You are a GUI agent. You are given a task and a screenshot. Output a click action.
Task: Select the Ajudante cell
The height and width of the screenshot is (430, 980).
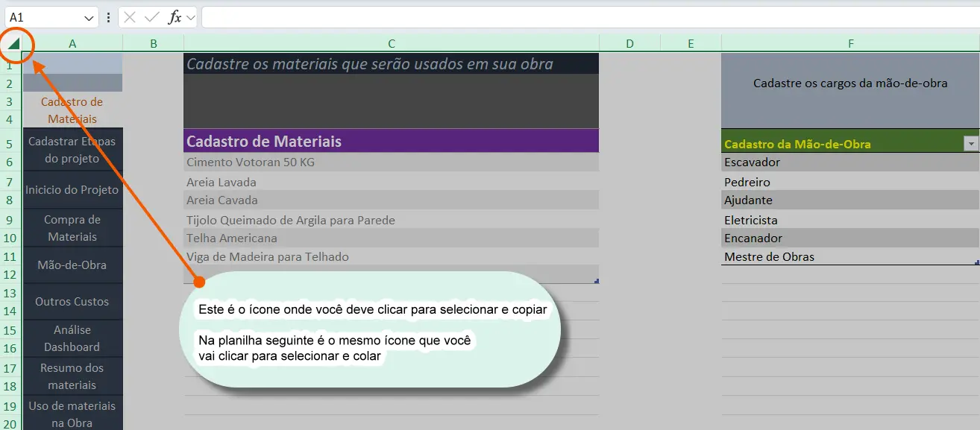850,200
